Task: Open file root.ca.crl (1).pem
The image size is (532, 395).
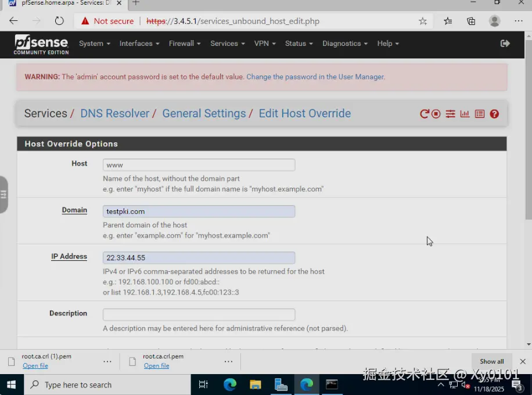Action: click(x=35, y=366)
